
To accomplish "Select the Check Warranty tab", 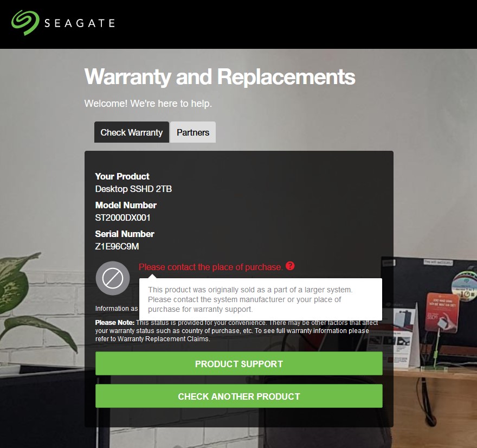I will pos(131,132).
